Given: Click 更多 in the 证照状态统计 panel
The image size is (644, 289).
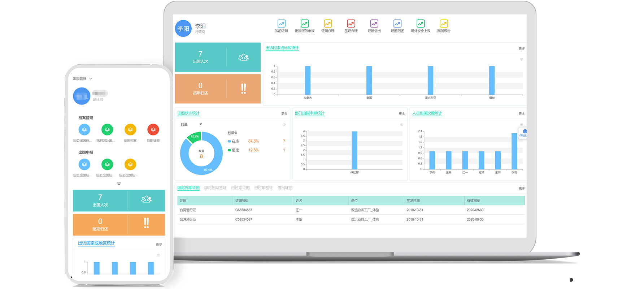Looking at the screenshot, I should (284, 114).
